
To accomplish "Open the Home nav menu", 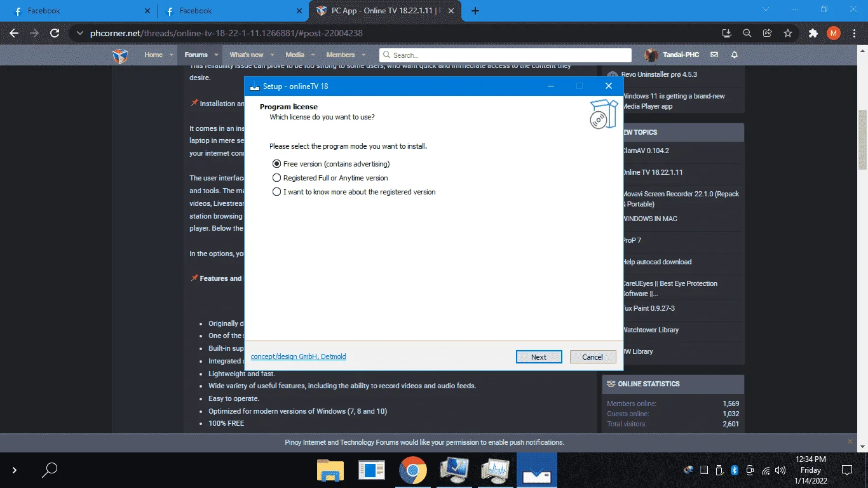I will (153, 55).
